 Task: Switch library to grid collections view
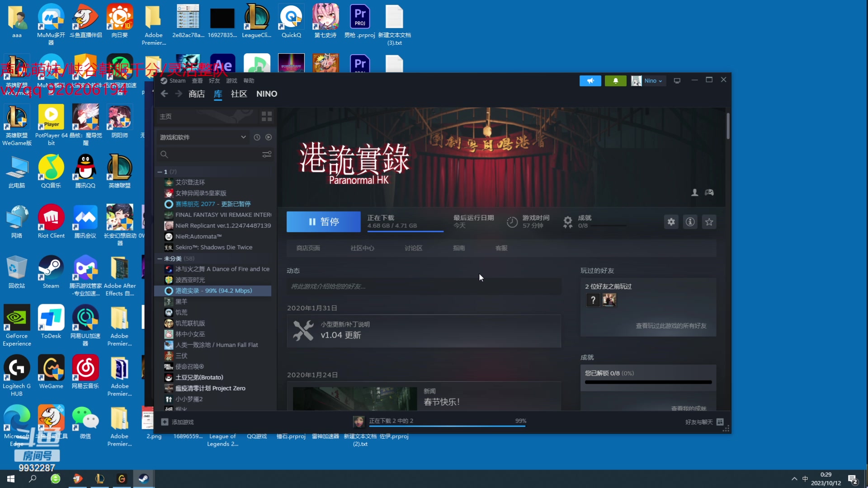[267, 117]
